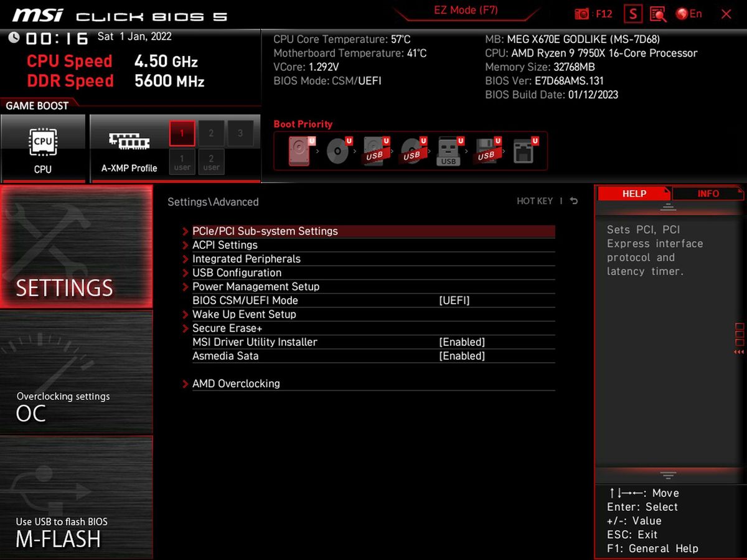Close the BIOS with the X icon
The width and height of the screenshot is (747, 560).
click(x=726, y=14)
